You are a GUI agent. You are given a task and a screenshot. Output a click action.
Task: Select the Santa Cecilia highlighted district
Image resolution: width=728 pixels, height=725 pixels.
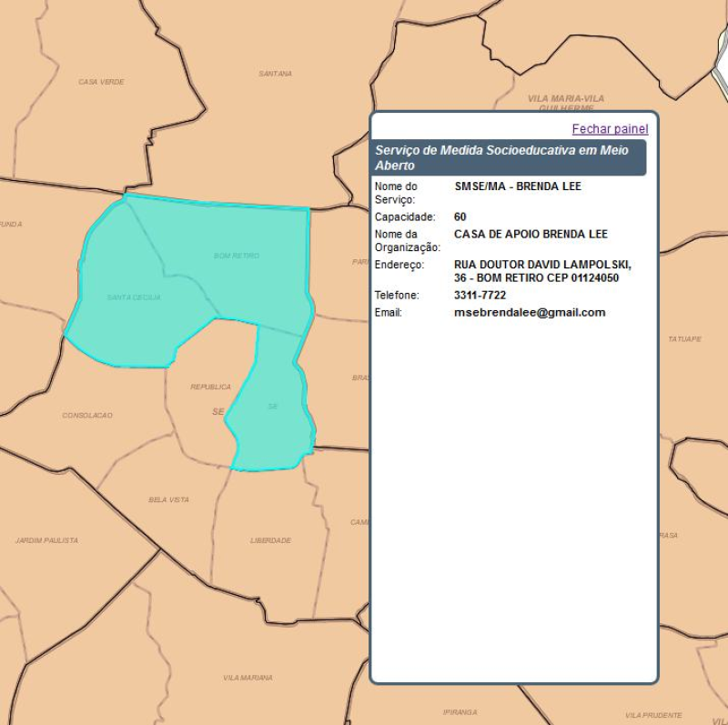pos(134,298)
